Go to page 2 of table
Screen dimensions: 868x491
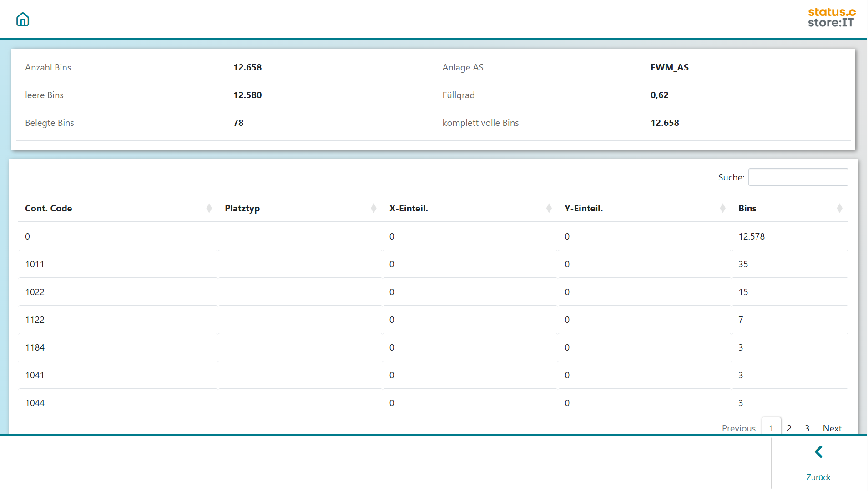tap(789, 428)
